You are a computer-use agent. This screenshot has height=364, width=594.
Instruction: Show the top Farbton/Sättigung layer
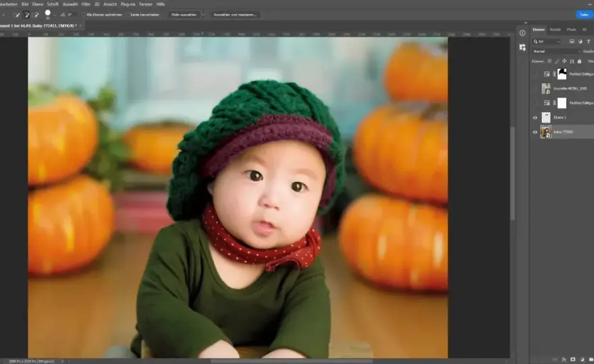coord(535,74)
